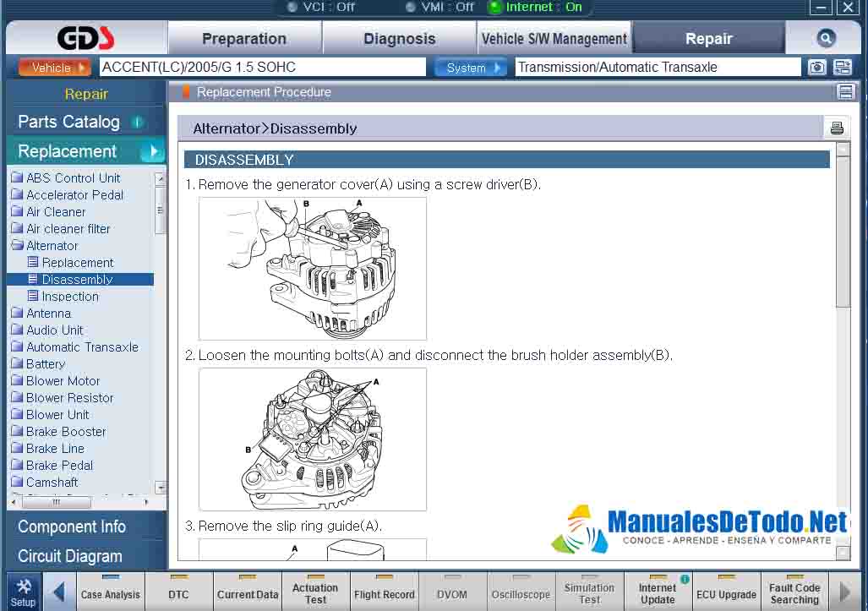Click the left arrow in bottom toolbar
The image size is (868, 611).
(58, 592)
